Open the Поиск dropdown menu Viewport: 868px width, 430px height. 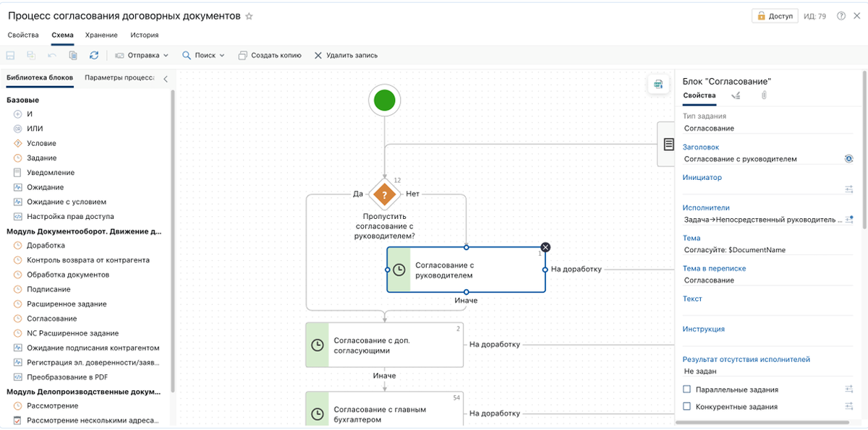pos(203,55)
